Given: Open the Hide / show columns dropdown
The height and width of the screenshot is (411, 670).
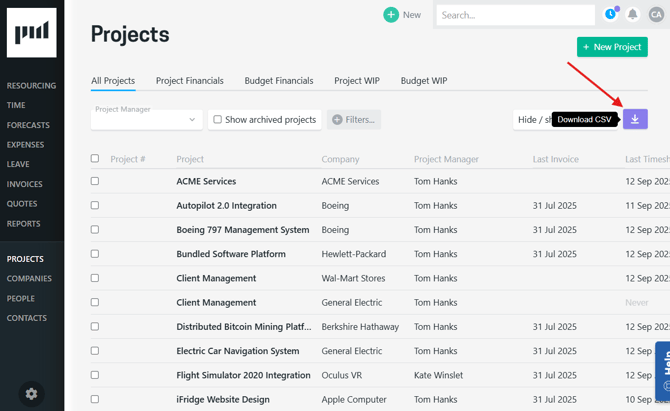Looking at the screenshot, I should point(534,120).
